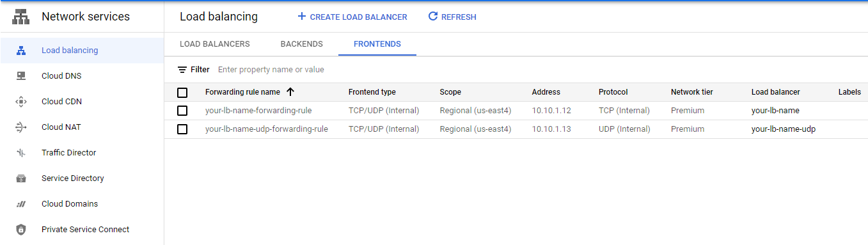Open the your-lb-name-udp load balancer link

(784, 129)
